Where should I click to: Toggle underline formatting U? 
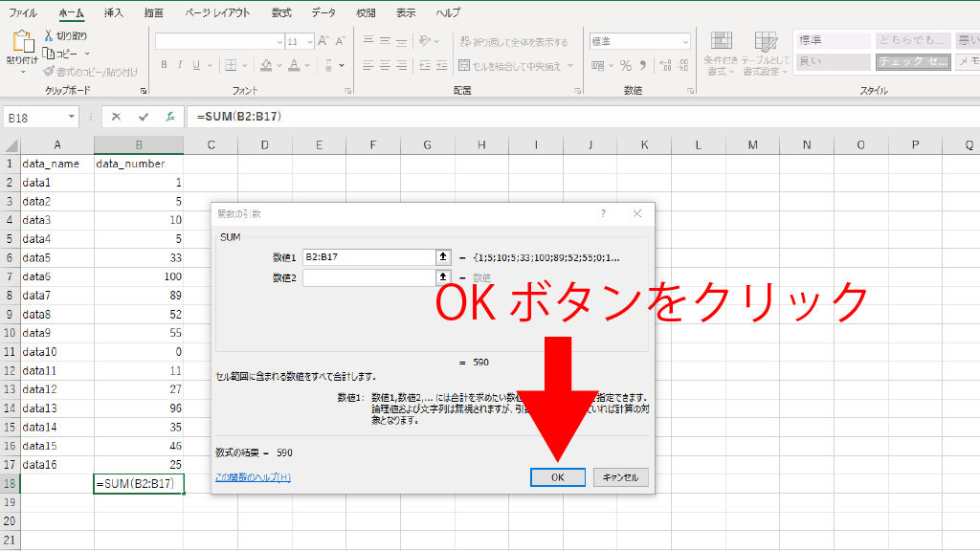200,66
